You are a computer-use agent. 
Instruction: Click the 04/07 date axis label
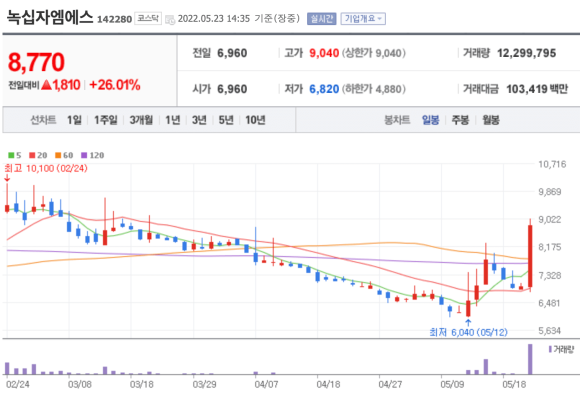[266, 385]
